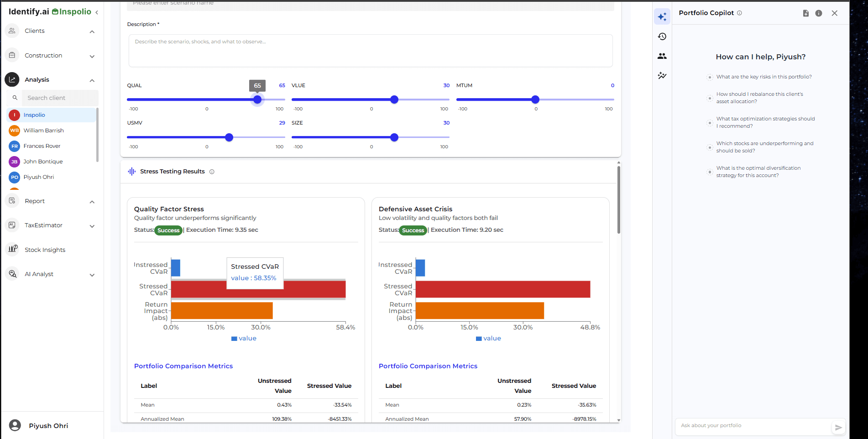
Task: Ask 'What are the key risks in this portfolio?'
Action: click(763, 77)
